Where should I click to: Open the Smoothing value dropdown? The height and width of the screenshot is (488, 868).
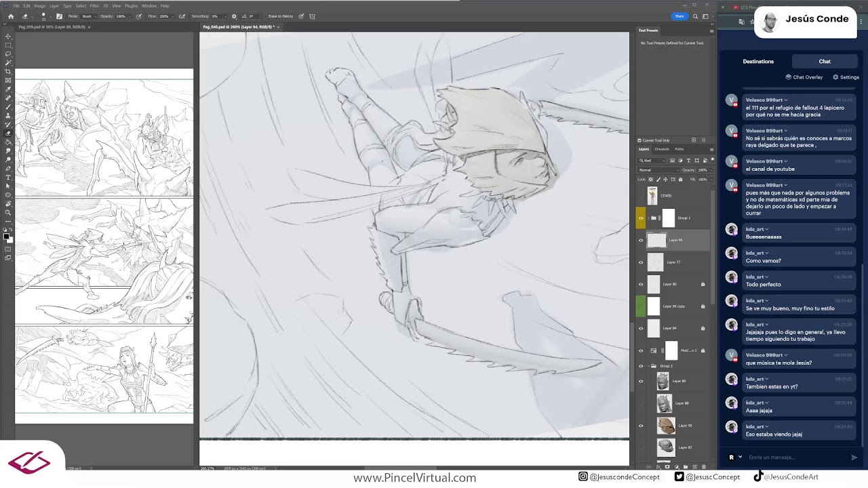tap(226, 16)
